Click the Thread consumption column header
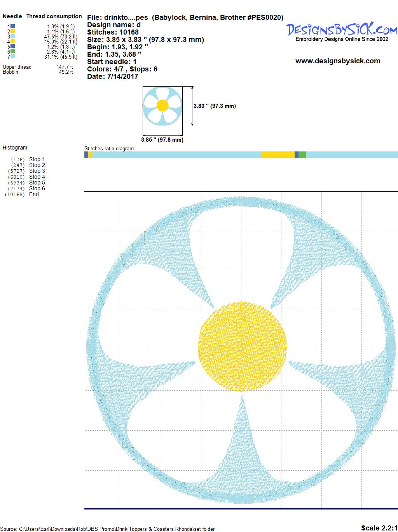Image resolution: width=398 pixels, height=532 pixels. point(54,16)
